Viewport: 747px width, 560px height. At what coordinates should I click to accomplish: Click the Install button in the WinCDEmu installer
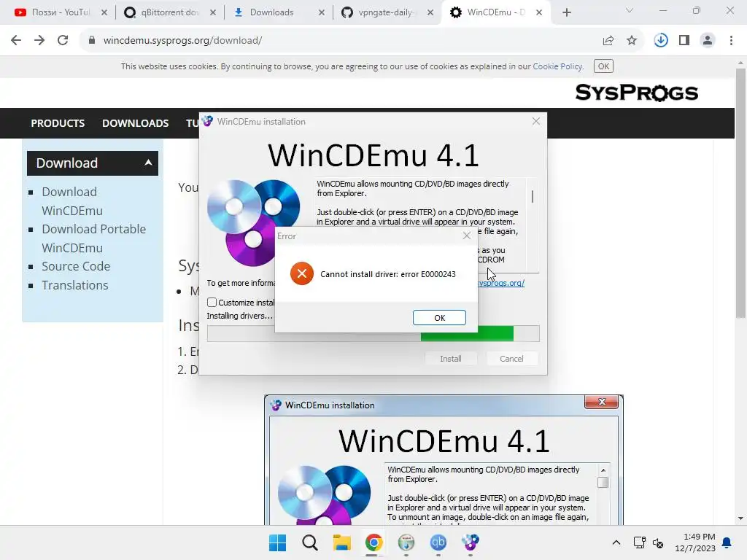click(450, 359)
